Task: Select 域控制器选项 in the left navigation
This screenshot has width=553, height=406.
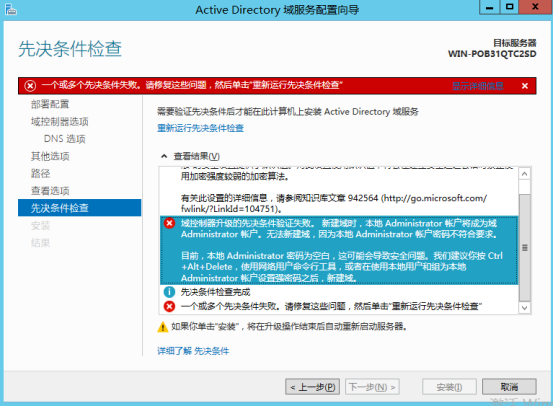Action: (60, 121)
